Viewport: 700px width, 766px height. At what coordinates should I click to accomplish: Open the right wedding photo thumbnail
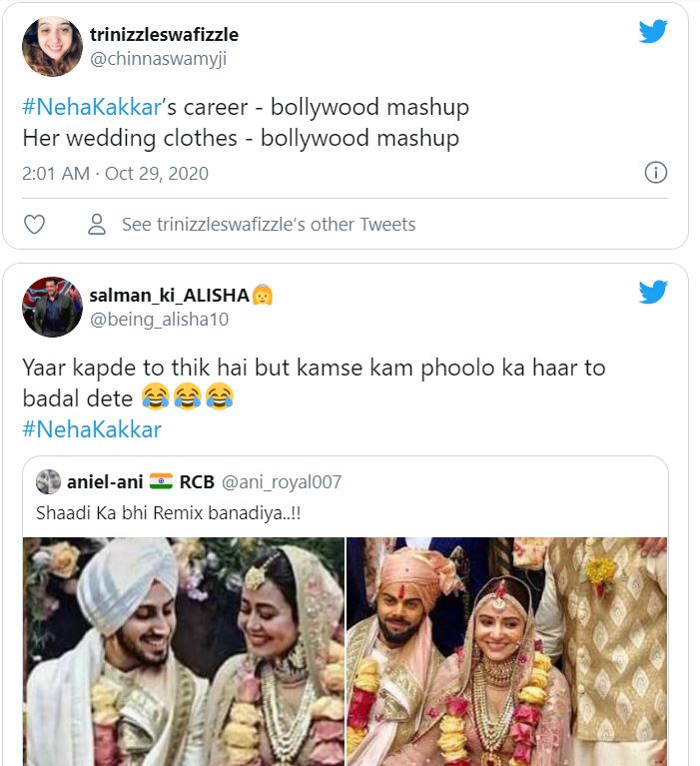point(506,651)
